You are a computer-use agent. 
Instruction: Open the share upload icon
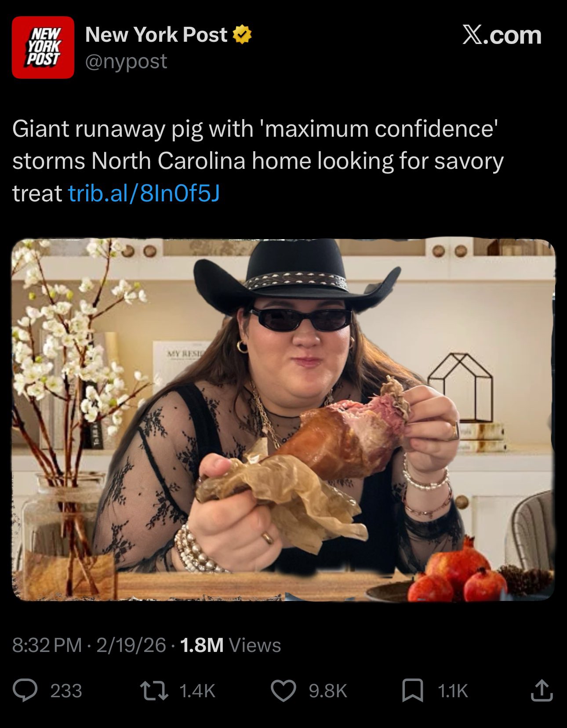541,690
